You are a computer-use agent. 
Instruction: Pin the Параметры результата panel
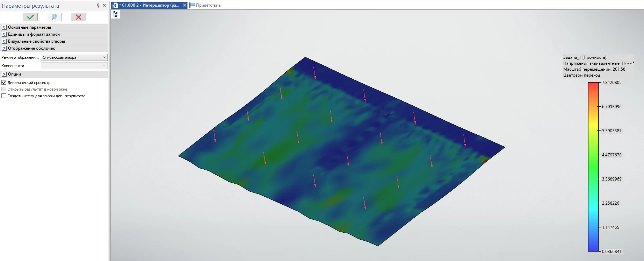click(x=98, y=6)
